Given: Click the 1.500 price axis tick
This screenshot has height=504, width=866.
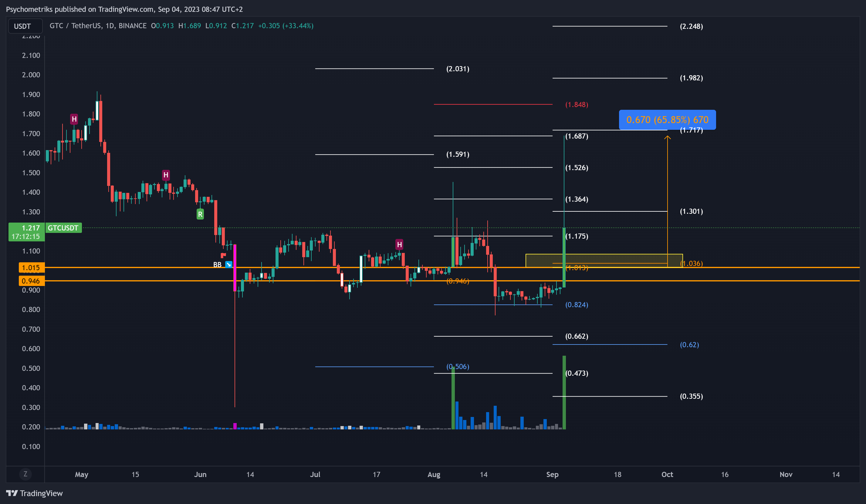Looking at the screenshot, I should pyautogui.click(x=31, y=173).
